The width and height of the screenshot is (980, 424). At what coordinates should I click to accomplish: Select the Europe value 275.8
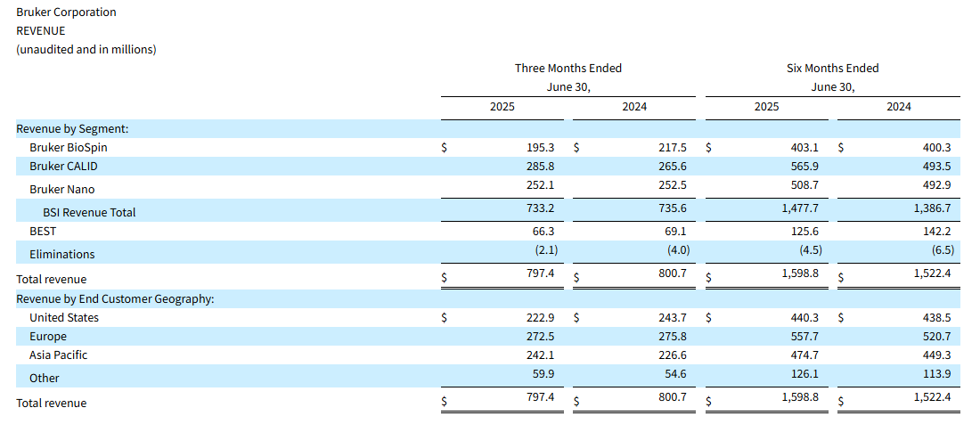674,337
